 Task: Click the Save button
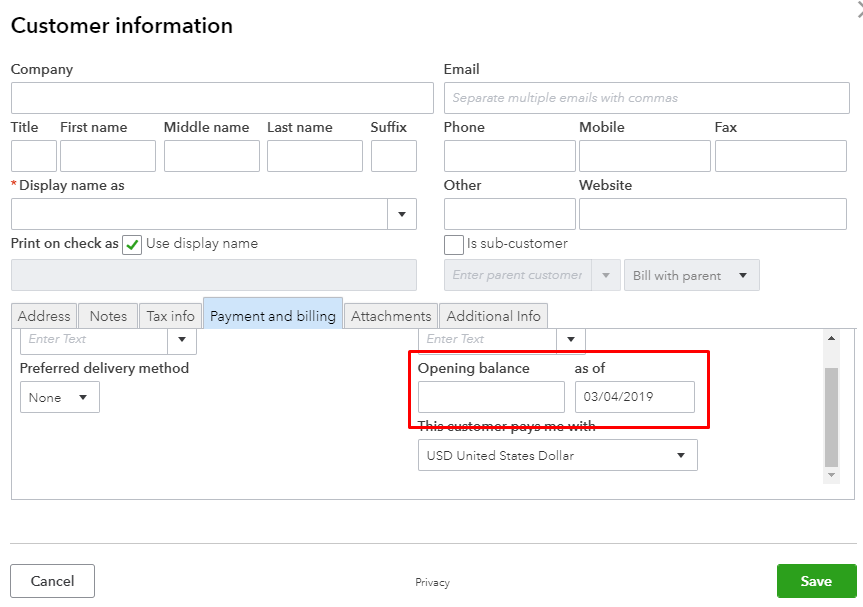coord(816,581)
